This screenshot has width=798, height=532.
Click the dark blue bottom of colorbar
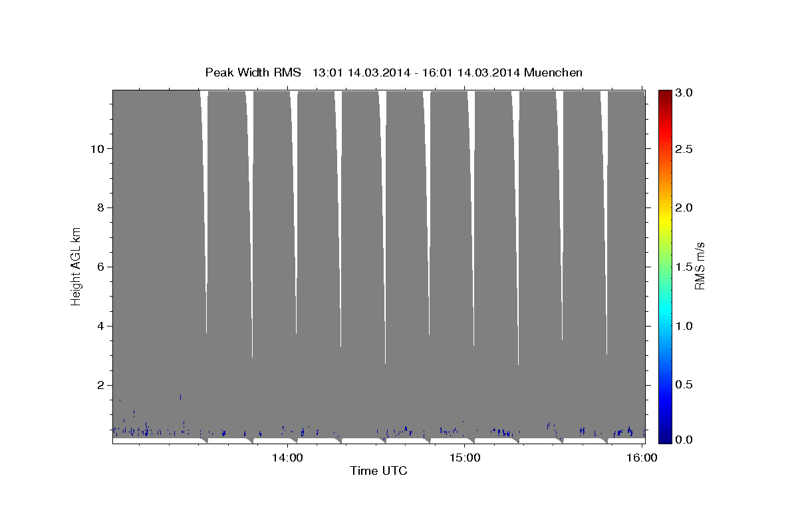point(665,437)
